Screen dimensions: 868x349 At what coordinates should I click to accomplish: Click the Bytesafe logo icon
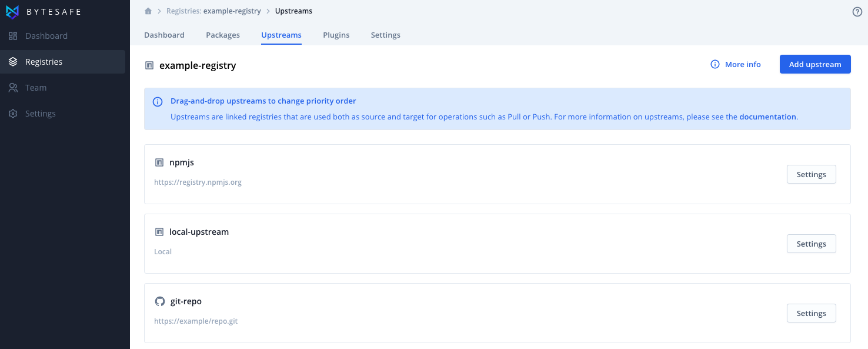tap(12, 11)
